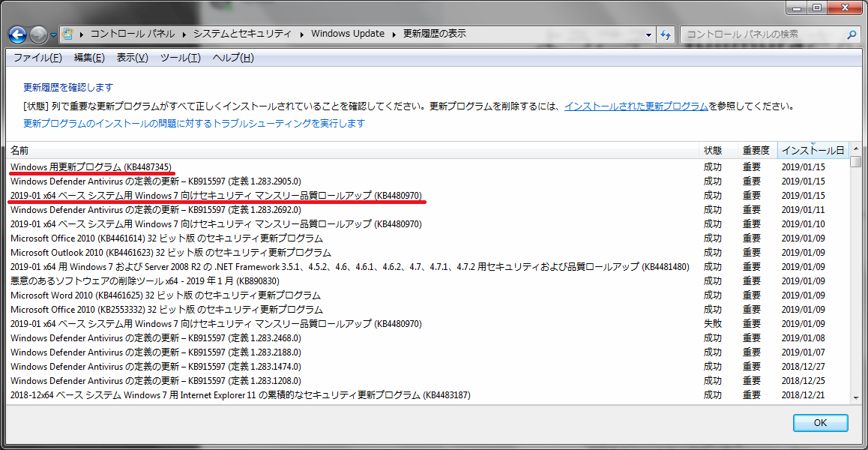
Task: Open the ツール(T) menu
Action: pyautogui.click(x=180, y=58)
